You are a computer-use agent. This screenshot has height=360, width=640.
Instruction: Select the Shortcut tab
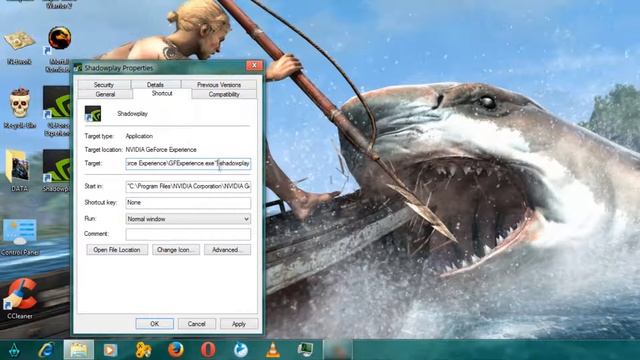click(162, 93)
